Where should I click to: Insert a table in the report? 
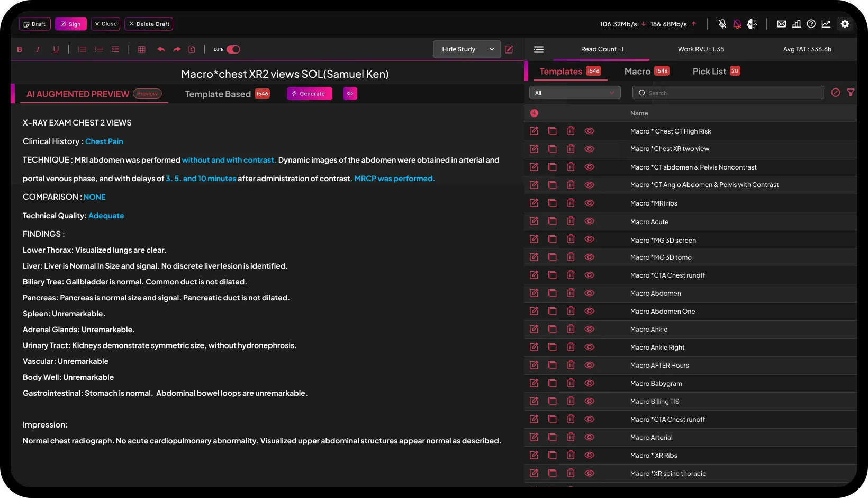pos(141,49)
